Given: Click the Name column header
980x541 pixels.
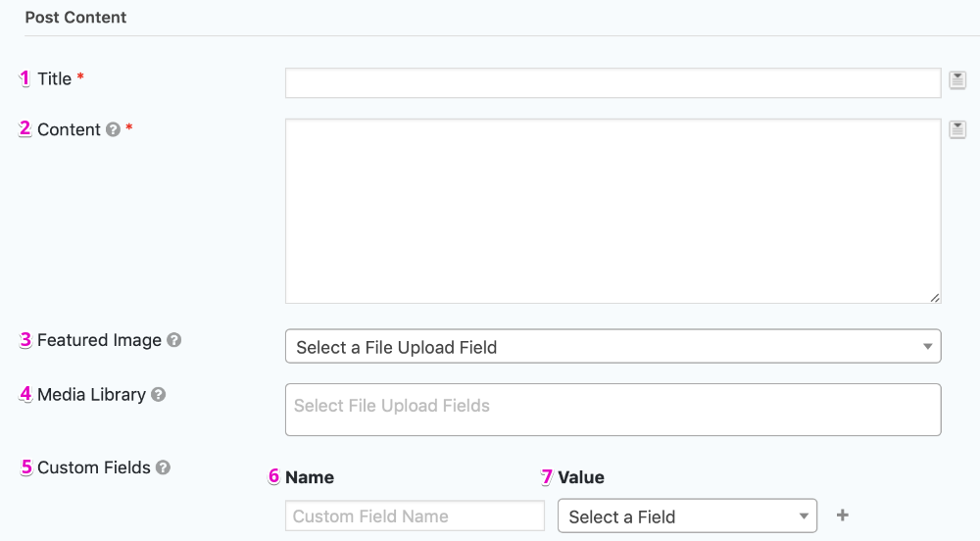Looking at the screenshot, I should point(310,477).
